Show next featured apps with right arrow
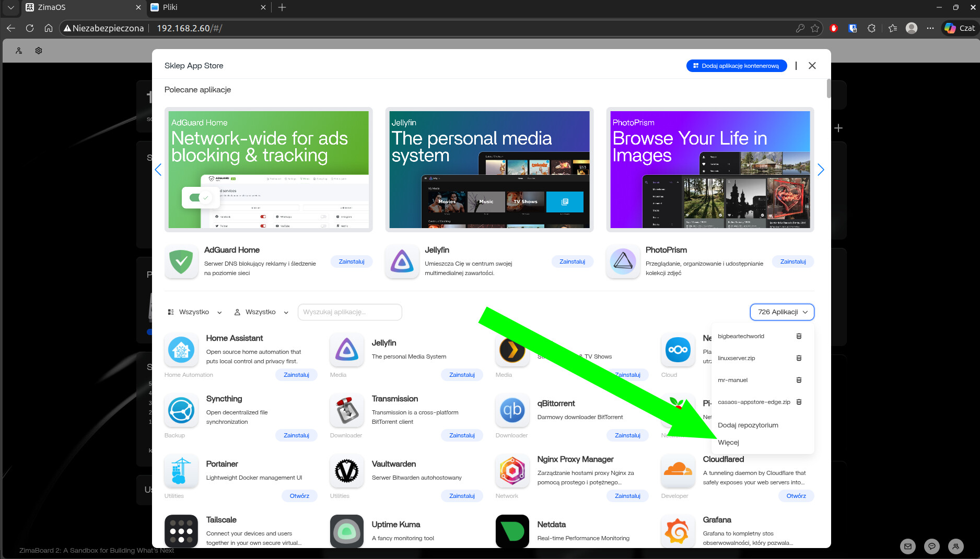Viewport: 980px width, 559px height. tap(821, 170)
